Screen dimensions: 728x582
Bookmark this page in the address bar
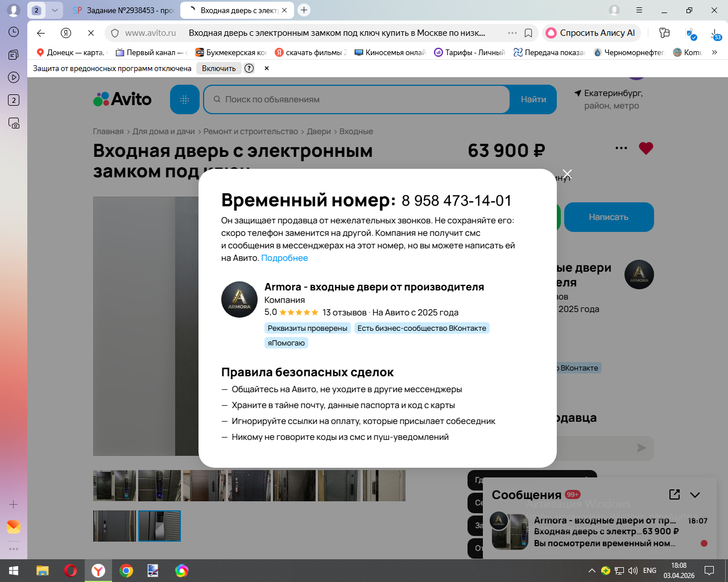click(x=528, y=33)
